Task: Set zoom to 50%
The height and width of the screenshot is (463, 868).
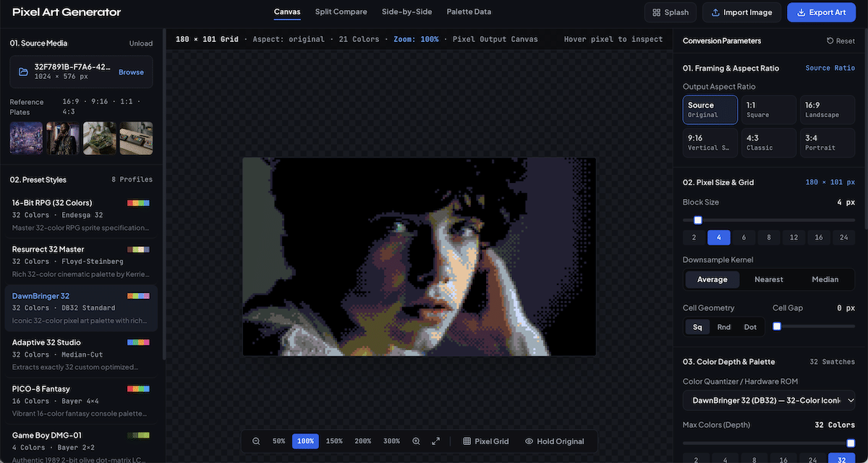Action: (x=278, y=441)
